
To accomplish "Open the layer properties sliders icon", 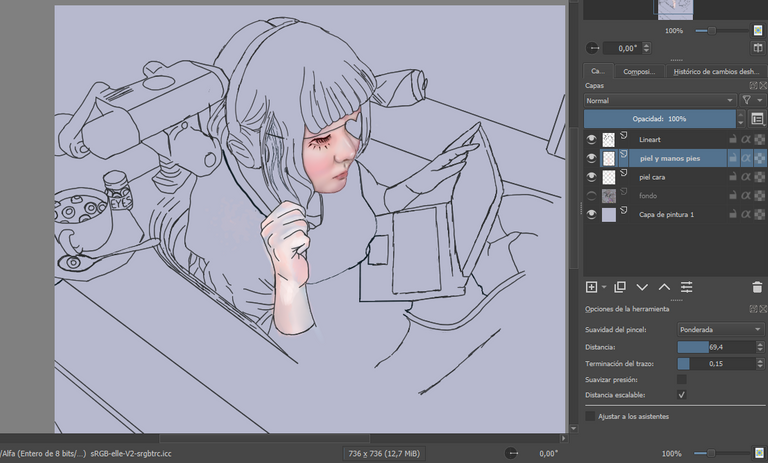I will [x=687, y=287].
